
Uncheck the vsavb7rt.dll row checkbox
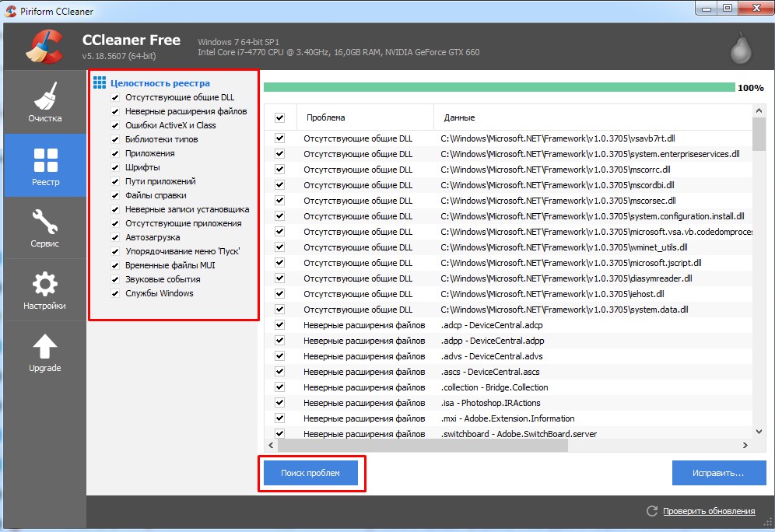(280, 138)
